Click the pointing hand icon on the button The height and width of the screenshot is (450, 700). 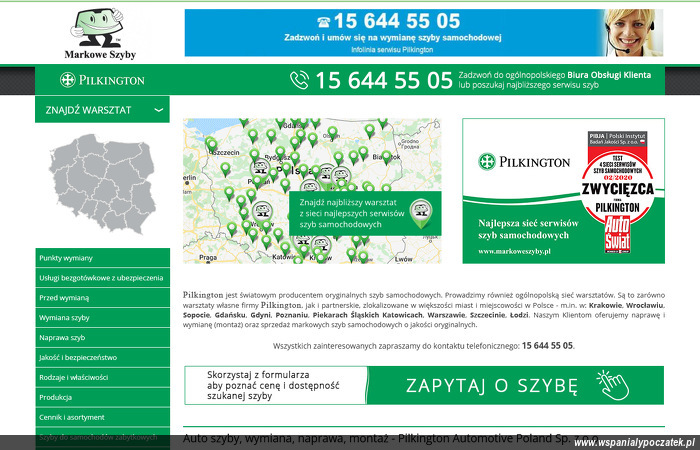(x=612, y=385)
